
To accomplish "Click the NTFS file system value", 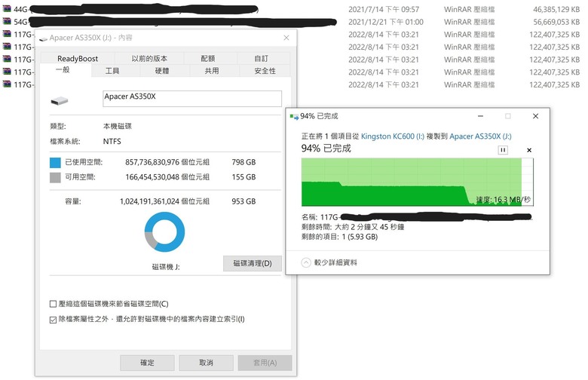I will 112,142.
